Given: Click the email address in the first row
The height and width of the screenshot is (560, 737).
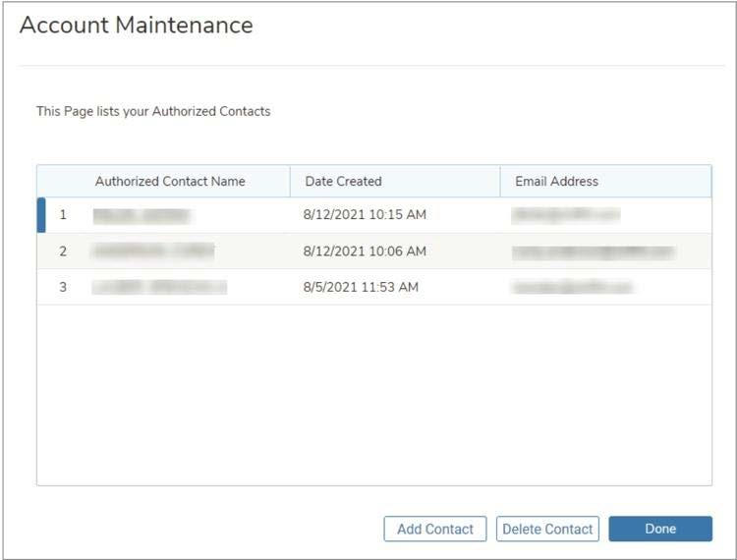Looking at the screenshot, I should [565, 214].
